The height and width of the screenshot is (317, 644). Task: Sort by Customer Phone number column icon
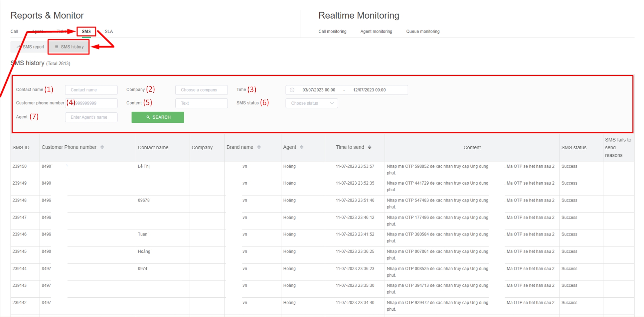click(102, 147)
